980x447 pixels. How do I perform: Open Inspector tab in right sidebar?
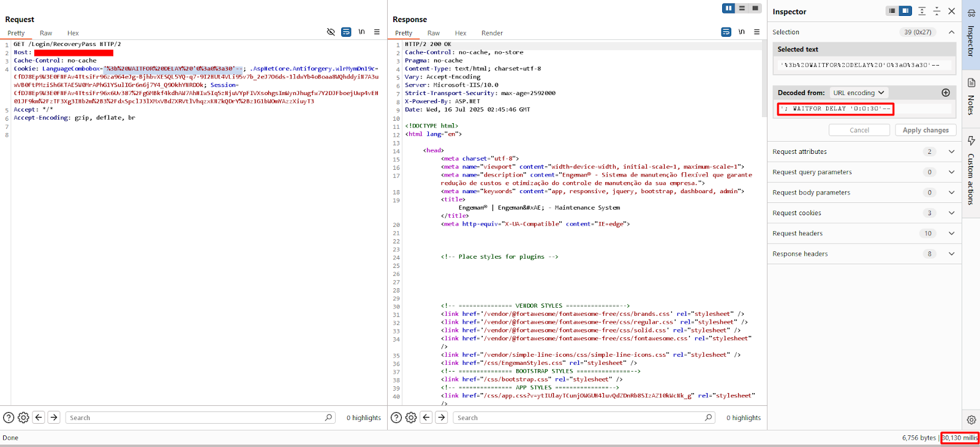(971, 34)
